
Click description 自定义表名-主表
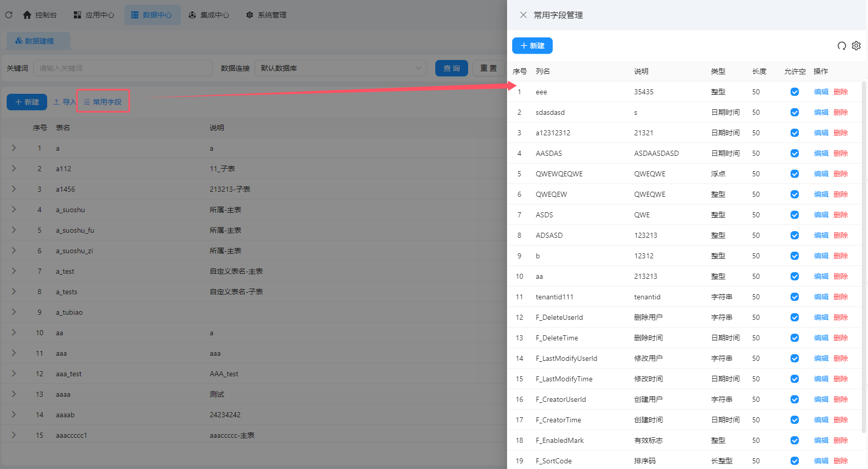pos(236,271)
